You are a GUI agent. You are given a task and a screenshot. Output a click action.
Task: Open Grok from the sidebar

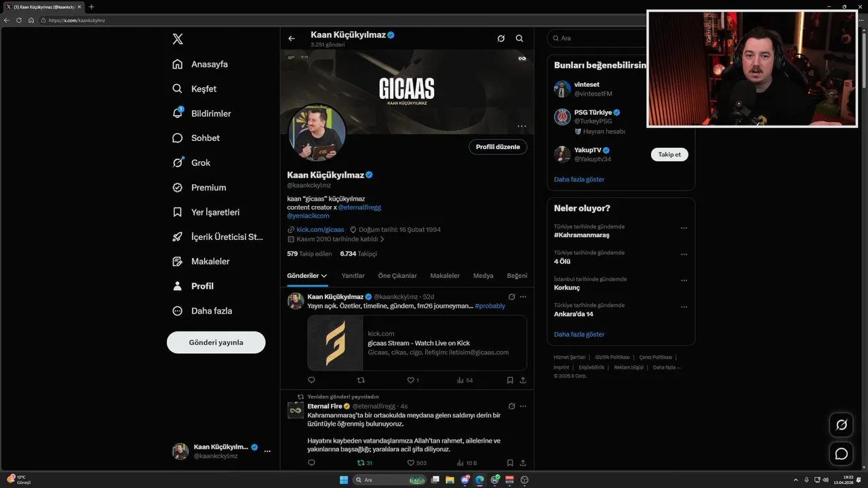(191, 163)
